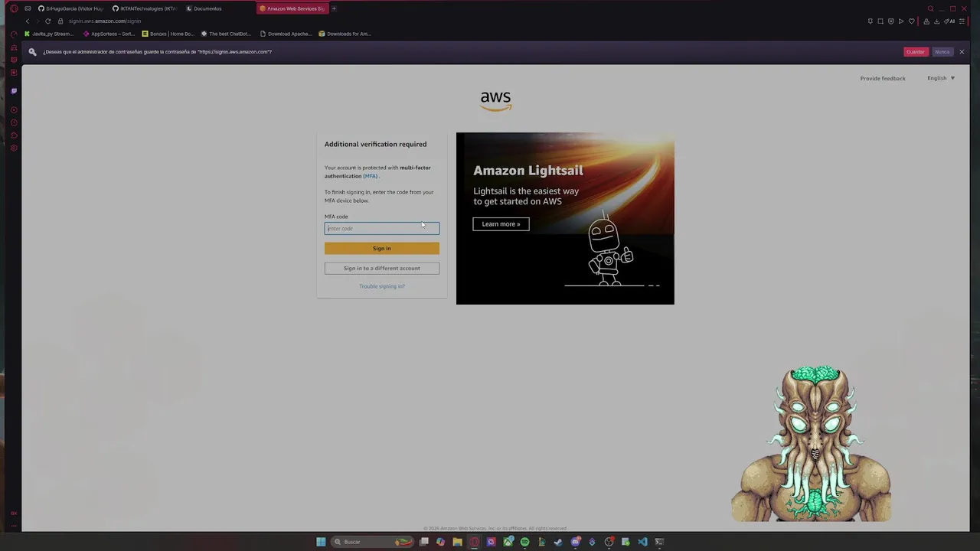Click the AWS logo
The width and height of the screenshot is (980, 551).
(495, 100)
